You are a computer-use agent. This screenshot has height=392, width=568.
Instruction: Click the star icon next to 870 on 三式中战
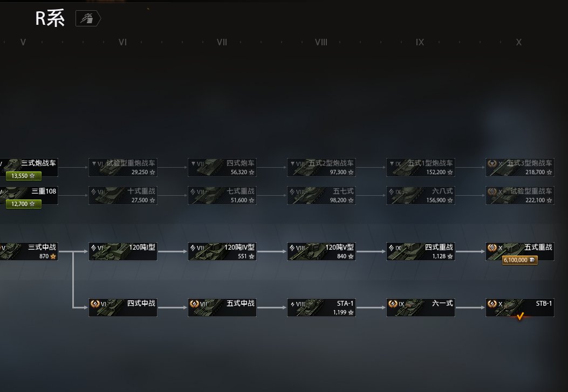click(53, 256)
